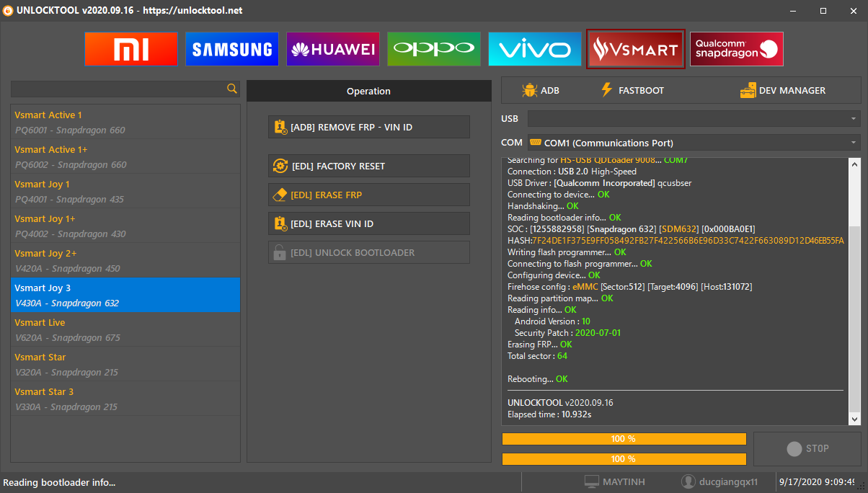Image resolution: width=868 pixels, height=493 pixels.
Task: Click the 'Rebooting... OK' log line
Action: 538,379
